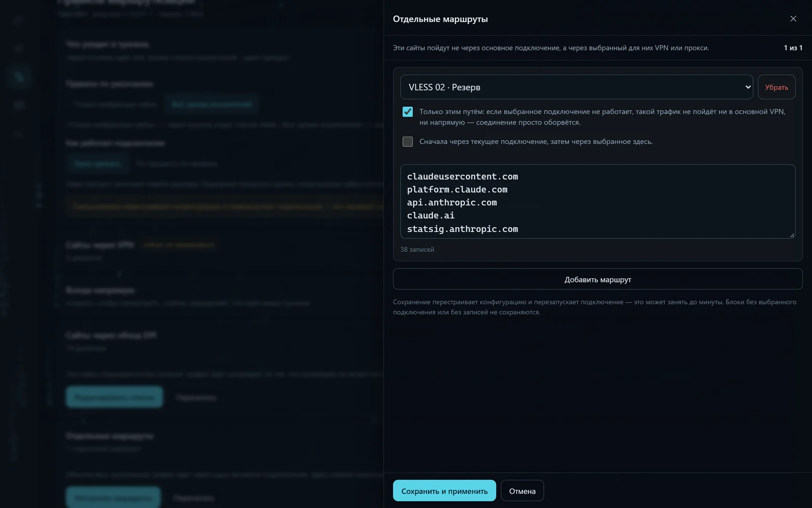Grab the textarea resize handle corner
The height and width of the screenshot is (508, 812).
(792, 235)
